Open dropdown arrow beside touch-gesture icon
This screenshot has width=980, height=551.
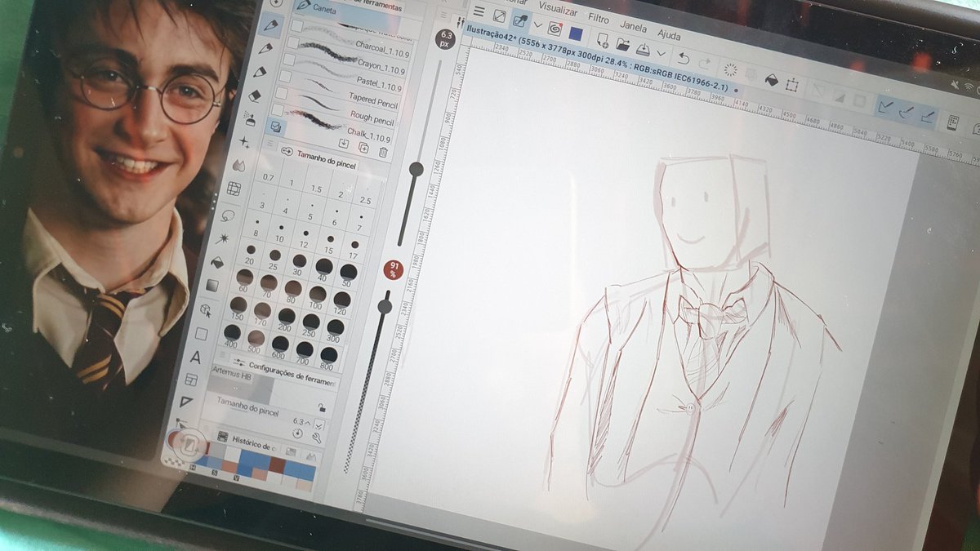[x=537, y=24]
